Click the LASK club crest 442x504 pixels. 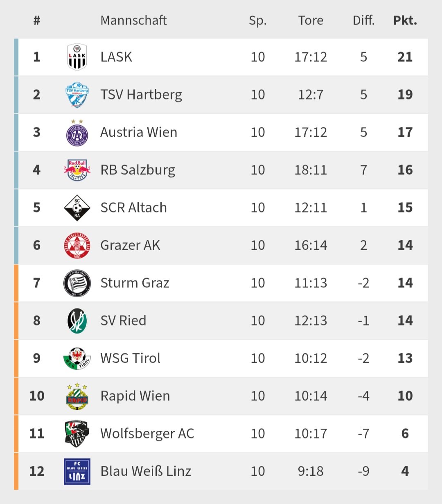coord(77,57)
